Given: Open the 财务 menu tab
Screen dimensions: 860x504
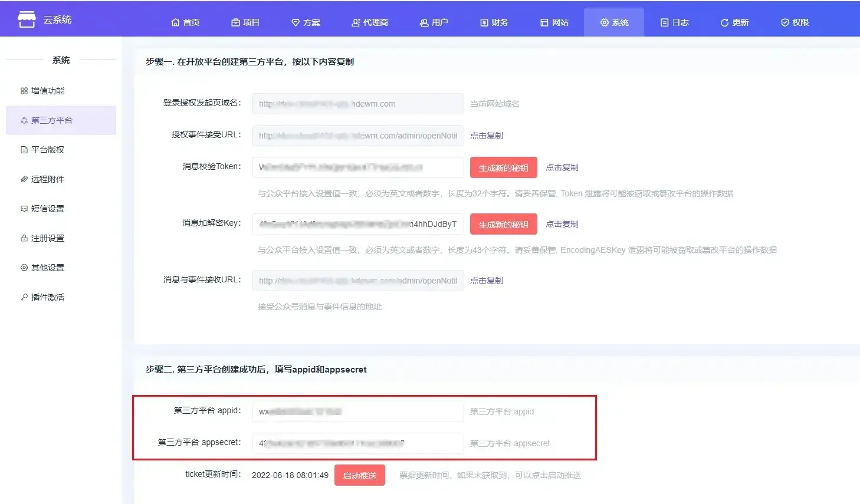Looking at the screenshot, I should (494, 22).
